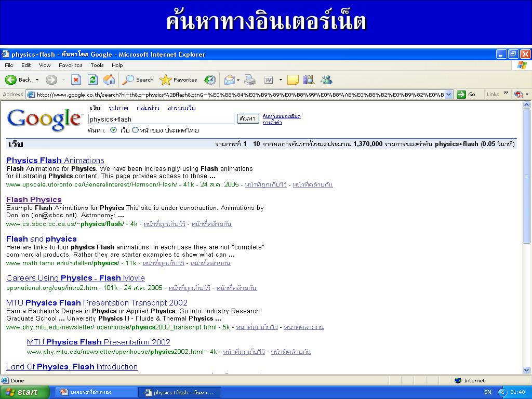Print the page with the printer icon
The height and width of the screenshot is (399, 532).
(x=250, y=79)
